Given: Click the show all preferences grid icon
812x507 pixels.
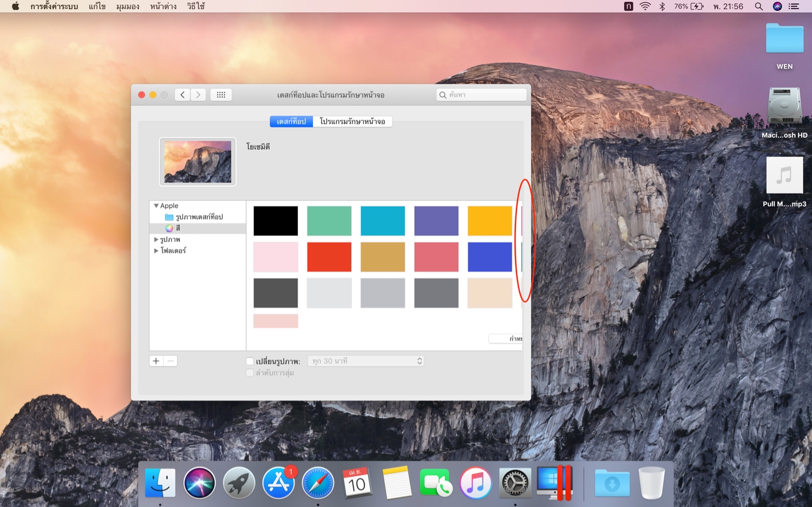Looking at the screenshot, I should pyautogui.click(x=221, y=95).
